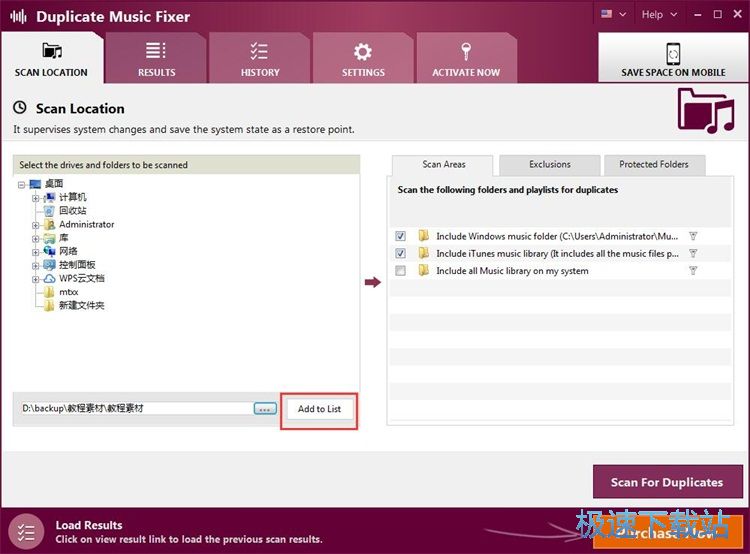The height and width of the screenshot is (554, 750).
Task: Click the WPS云文档 cloud icon
Action: tap(49, 278)
